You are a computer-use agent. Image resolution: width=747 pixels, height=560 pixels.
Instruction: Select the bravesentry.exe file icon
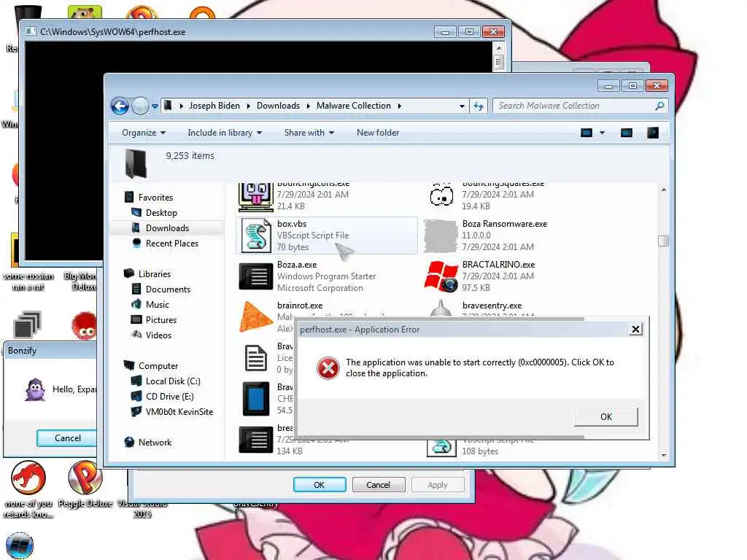[x=441, y=308]
